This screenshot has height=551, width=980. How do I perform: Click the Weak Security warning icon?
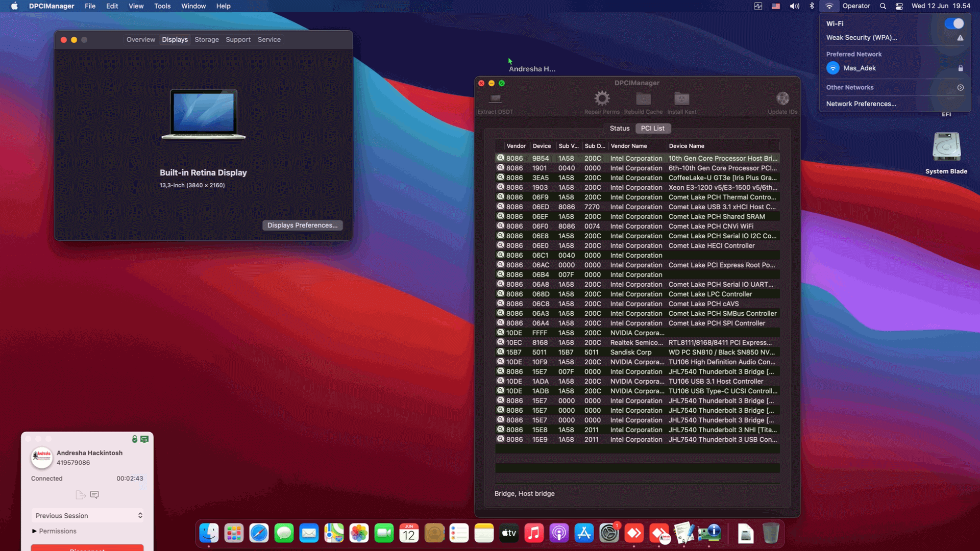tap(960, 38)
